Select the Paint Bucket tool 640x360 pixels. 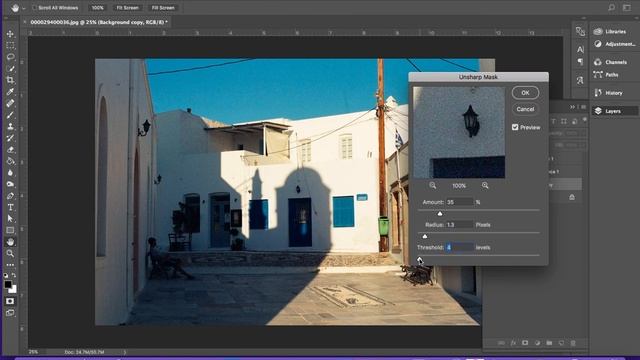click(10, 161)
